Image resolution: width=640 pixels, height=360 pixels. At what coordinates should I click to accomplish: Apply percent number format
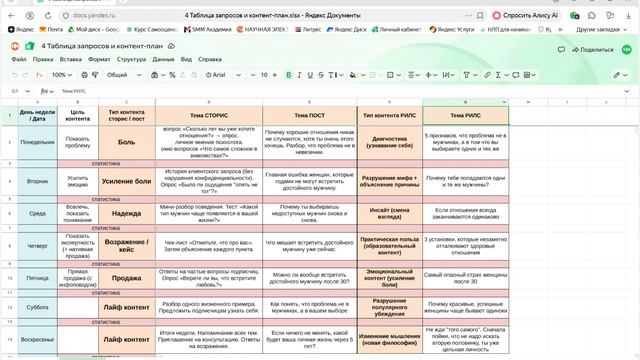[x=172, y=75]
